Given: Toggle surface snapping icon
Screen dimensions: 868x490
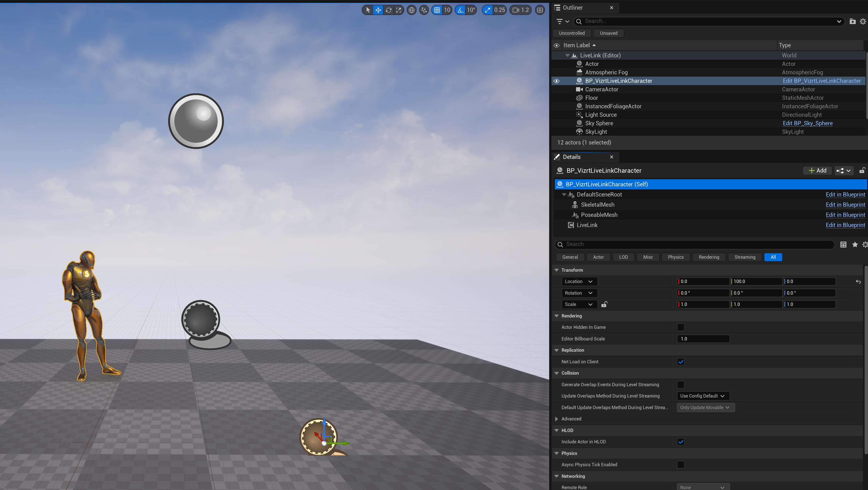Looking at the screenshot, I should (x=424, y=10).
